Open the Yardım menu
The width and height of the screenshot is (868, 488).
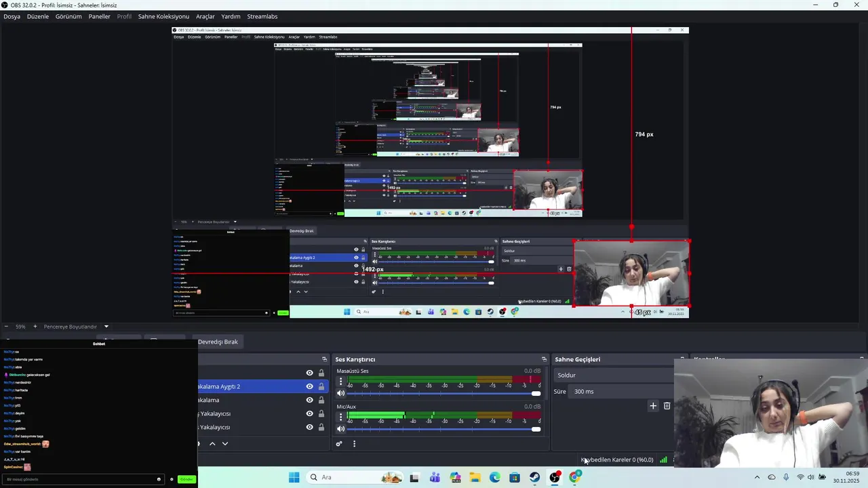[231, 16]
